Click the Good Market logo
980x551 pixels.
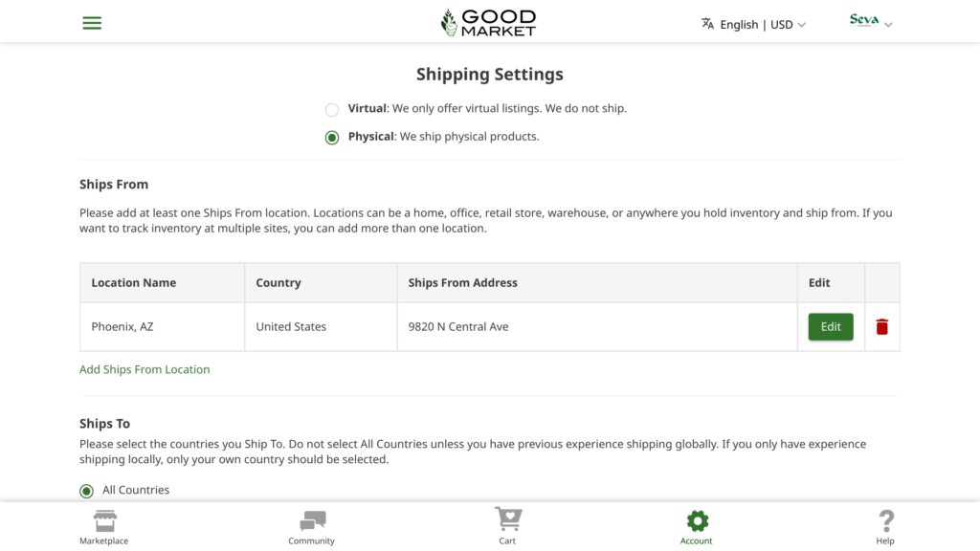[x=489, y=22]
